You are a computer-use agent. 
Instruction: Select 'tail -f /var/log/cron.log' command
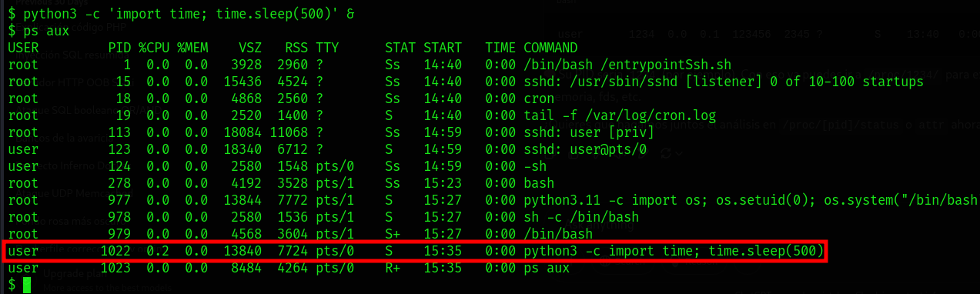tap(620, 115)
